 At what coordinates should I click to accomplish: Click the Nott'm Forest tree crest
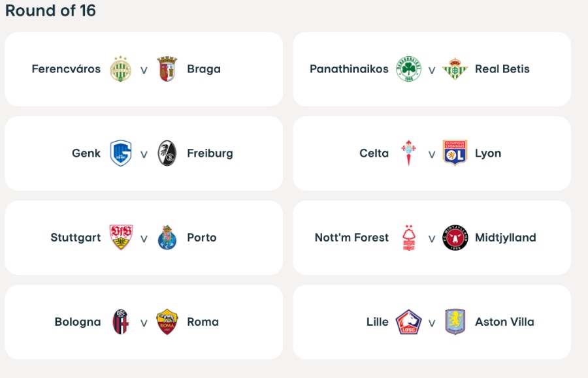[x=408, y=238]
